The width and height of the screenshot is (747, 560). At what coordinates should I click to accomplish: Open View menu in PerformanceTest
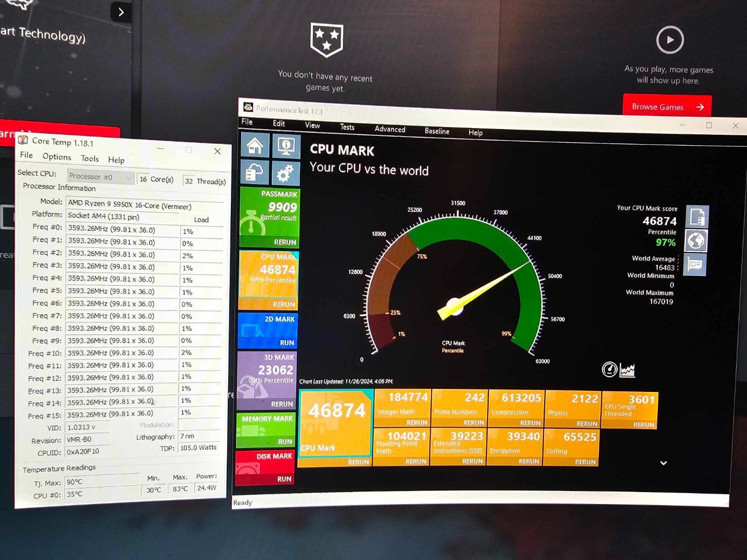click(312, 125)
